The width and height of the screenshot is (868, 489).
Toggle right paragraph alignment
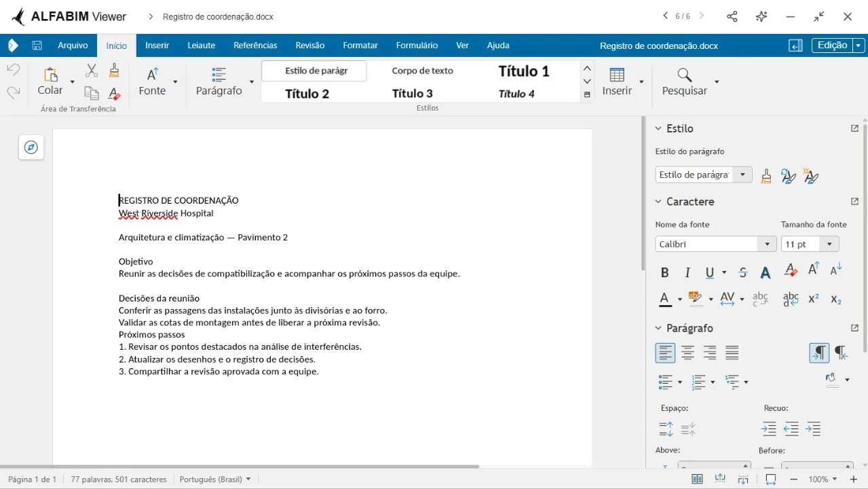710,352
